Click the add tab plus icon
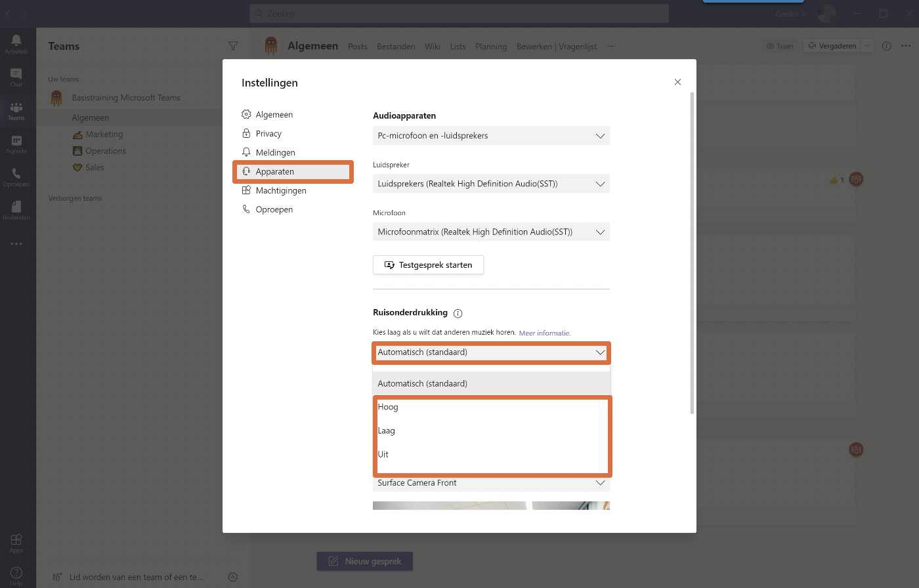Viewport: 919px width, 588px height. tap(611, 46)
